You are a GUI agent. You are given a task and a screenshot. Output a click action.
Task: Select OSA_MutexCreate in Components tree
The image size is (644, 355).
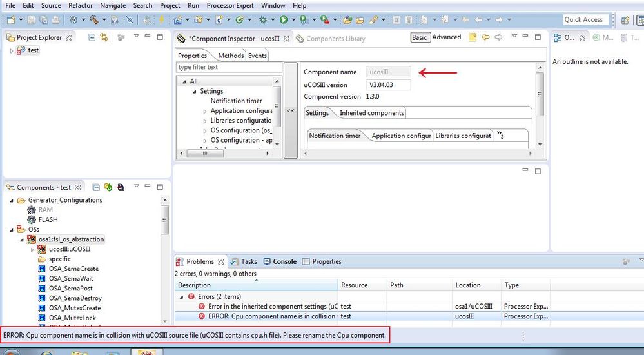pos(75,308)
